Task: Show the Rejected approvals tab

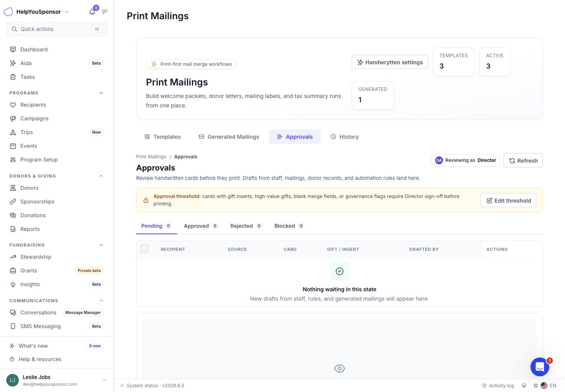Action: pyautogui.click(x=246, y=226)
